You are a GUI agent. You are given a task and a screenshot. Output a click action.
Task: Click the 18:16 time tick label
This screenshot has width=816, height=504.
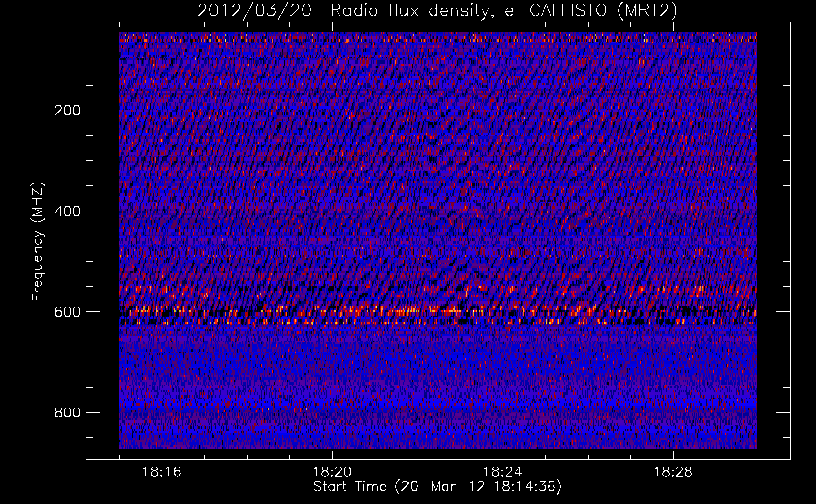pos(161,472)
